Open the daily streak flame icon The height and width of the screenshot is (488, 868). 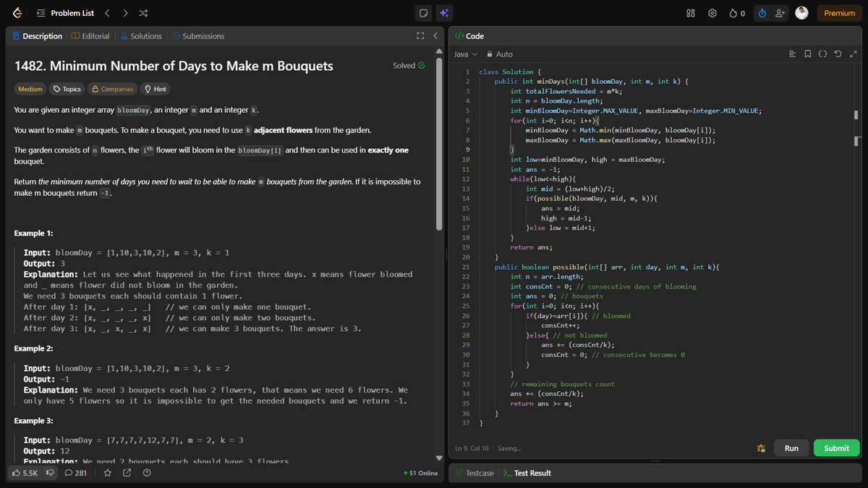pos(733,12)
